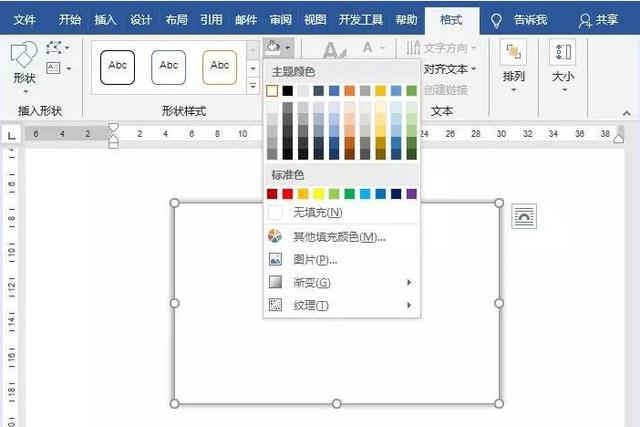The height and width of the screenshot is (427, 640).
Task: Open the Texture (纹理) submenu arrow
Action: click(409, 305)
